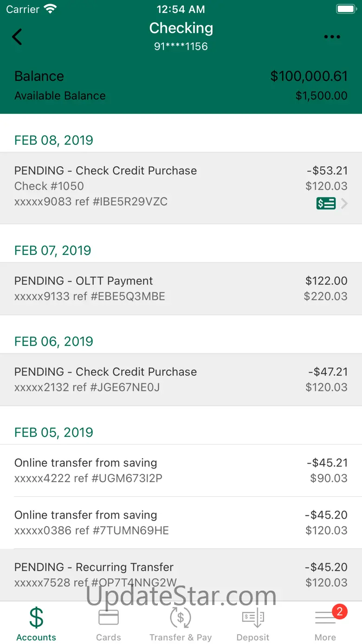View check image icon for Check #1050
Viewport: 362px width, 644px height.
326,203
